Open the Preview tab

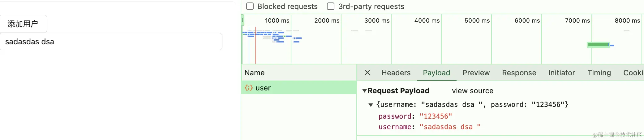[476, 73]
